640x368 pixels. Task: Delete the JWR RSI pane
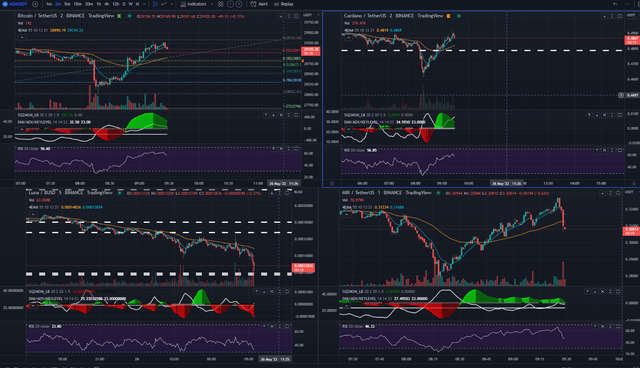(602, 326)
